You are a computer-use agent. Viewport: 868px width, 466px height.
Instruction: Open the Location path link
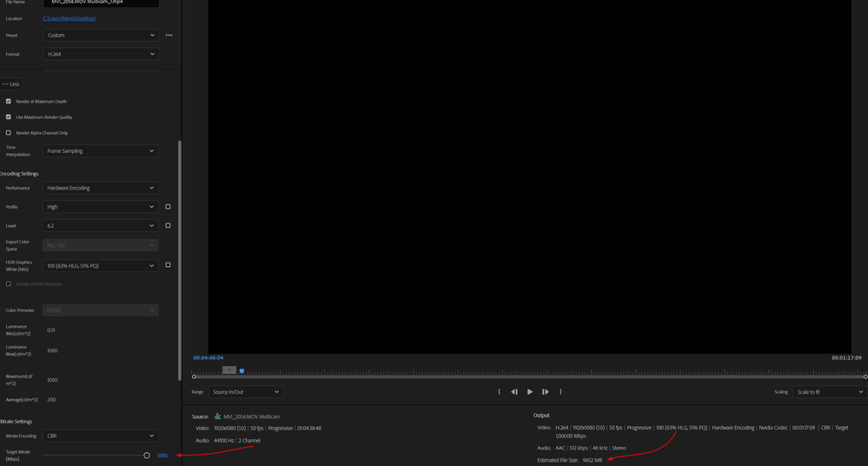coord(70,18)
